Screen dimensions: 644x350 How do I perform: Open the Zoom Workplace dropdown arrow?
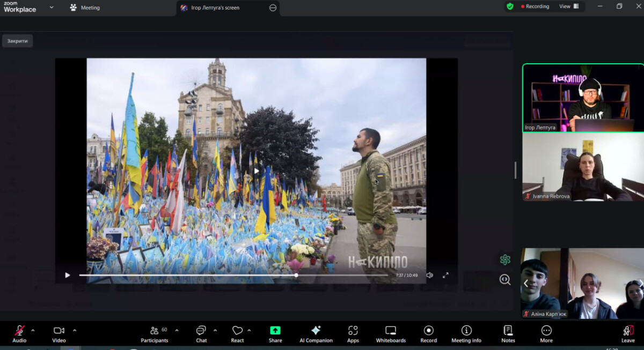[x=52, y=8]
